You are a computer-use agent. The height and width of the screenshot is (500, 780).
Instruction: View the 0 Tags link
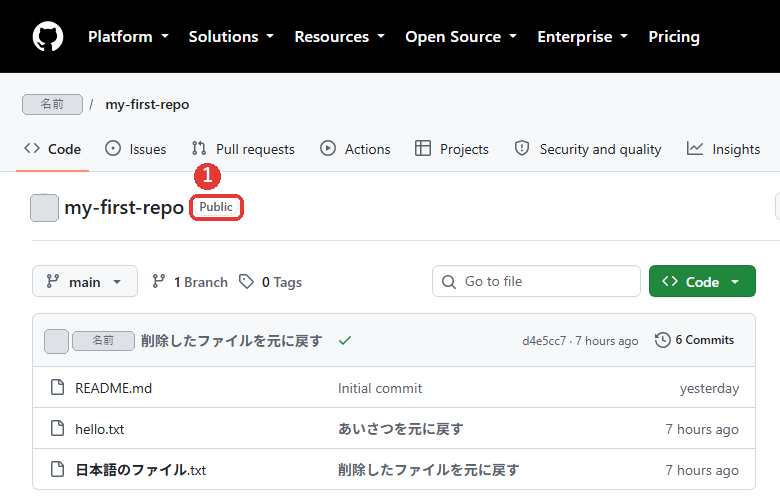(x=282, y=282)
